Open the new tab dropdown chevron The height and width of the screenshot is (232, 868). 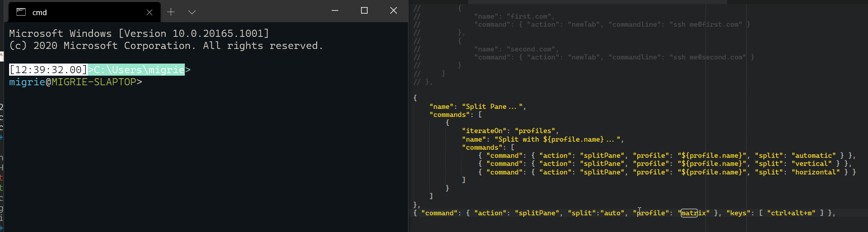pyautogui.click(x=192, y=12)
